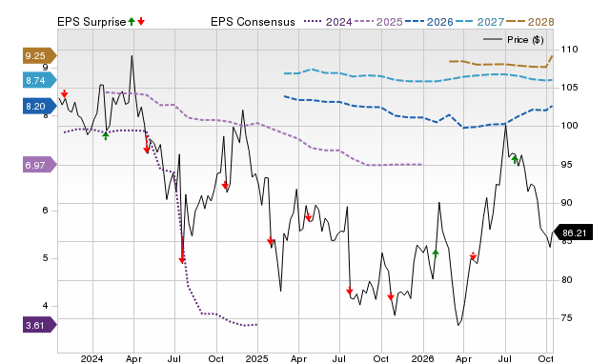This screenshot has width=610, height=364.
Task: Click the 9.25 value tag for 2028
Action: point(40,55)
